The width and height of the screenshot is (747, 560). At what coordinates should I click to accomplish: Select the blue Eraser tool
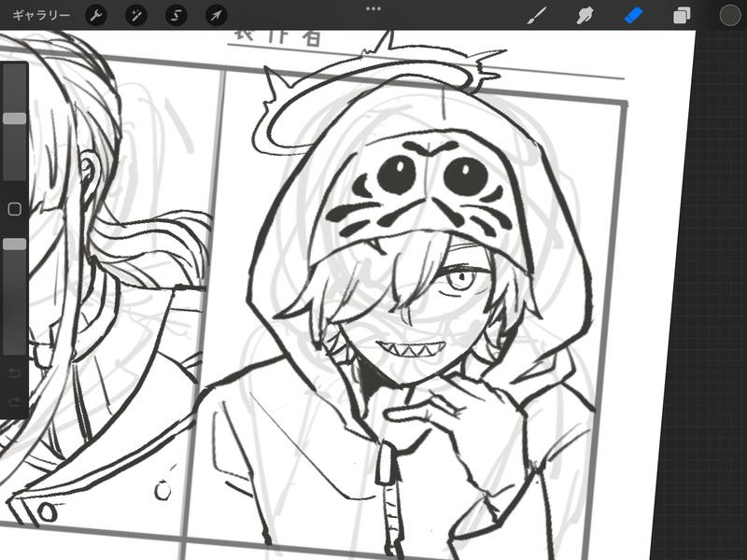click(633, 15)
